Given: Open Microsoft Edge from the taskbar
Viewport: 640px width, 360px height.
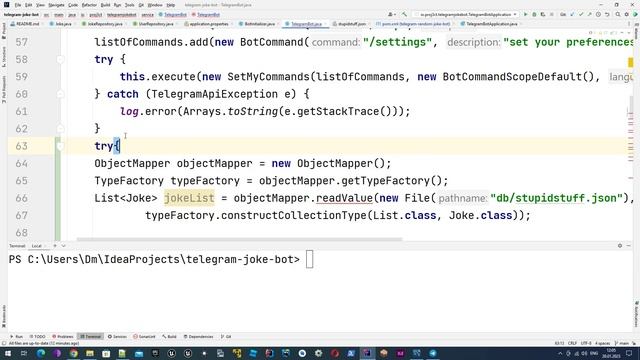Looking at the screenshot, I should pyautogui.click(x=41, y=353).
